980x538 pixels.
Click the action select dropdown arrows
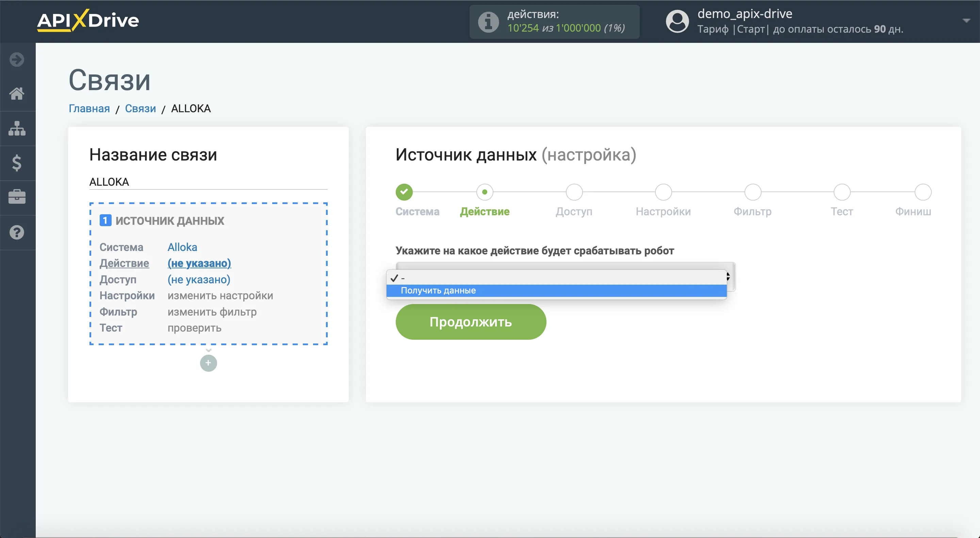point(728,276)
